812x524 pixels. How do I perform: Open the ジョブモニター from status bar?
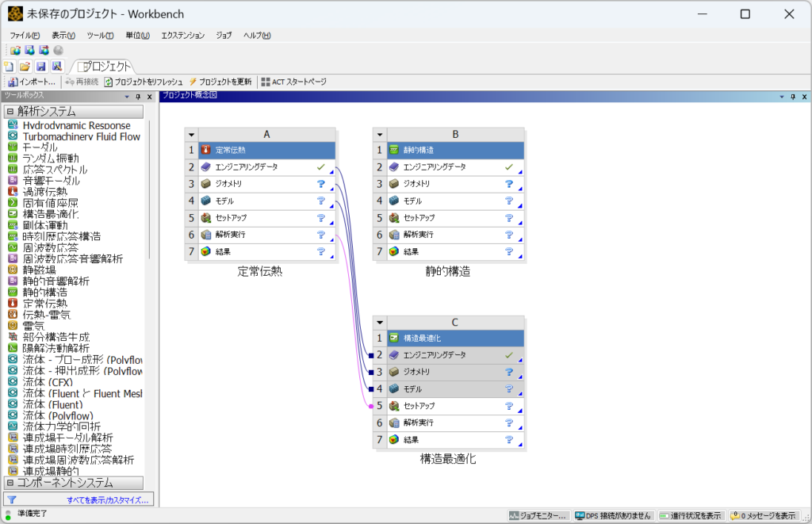538,516
